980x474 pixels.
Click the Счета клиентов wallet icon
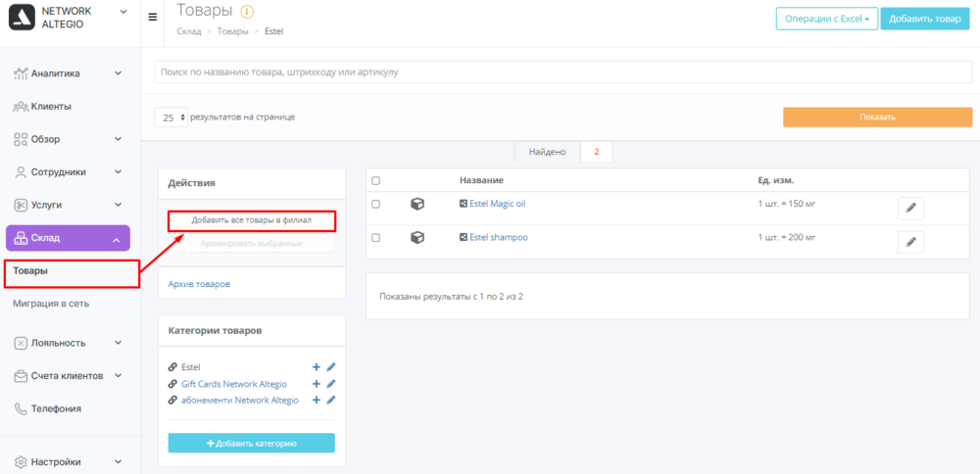21,376
